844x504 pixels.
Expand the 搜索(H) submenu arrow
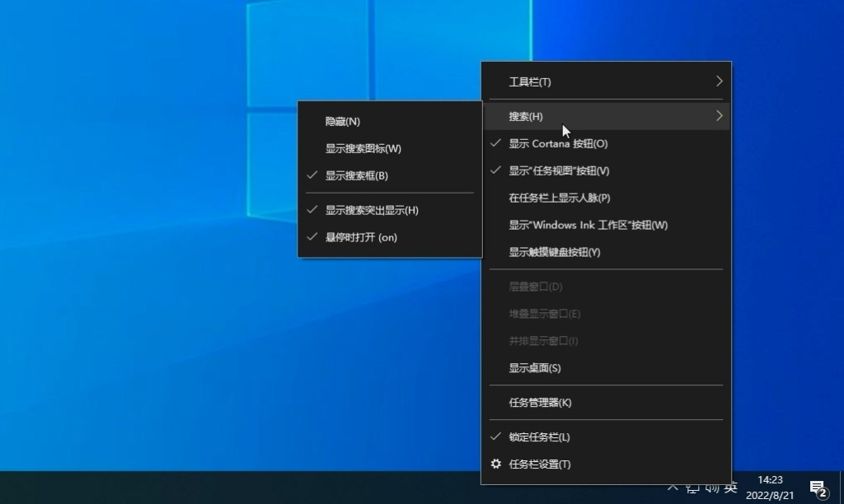coord(719,116)
